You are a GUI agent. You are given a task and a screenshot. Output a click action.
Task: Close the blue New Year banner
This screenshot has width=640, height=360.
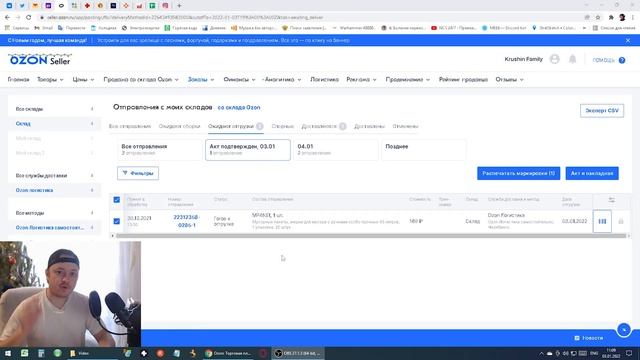628,40
